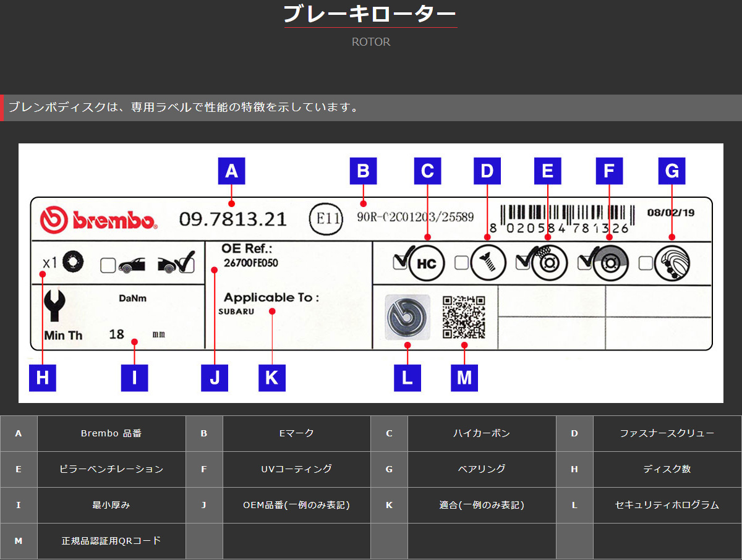
Task: Click the blue A marker label
Action: [232, 171]
